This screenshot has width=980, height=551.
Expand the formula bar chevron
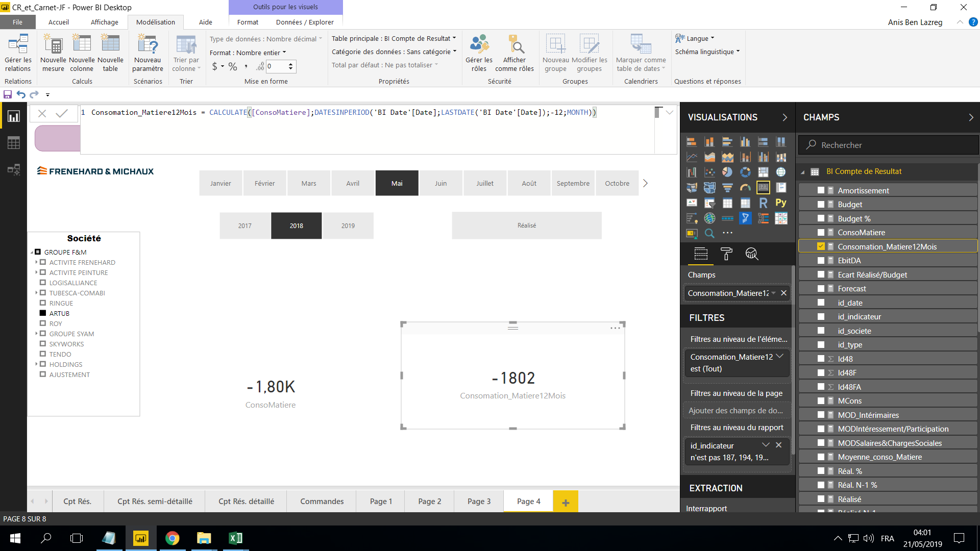670,113
